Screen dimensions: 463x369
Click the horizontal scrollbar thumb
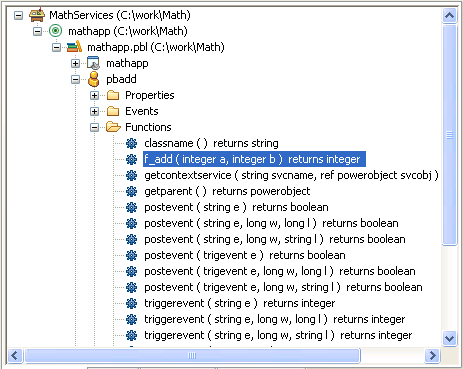click(x=192, y=356)
